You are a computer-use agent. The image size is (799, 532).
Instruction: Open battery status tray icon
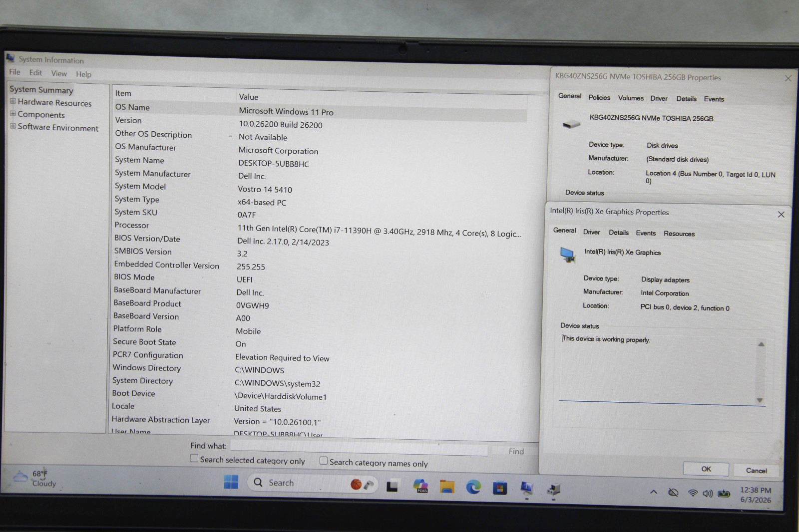724,494
